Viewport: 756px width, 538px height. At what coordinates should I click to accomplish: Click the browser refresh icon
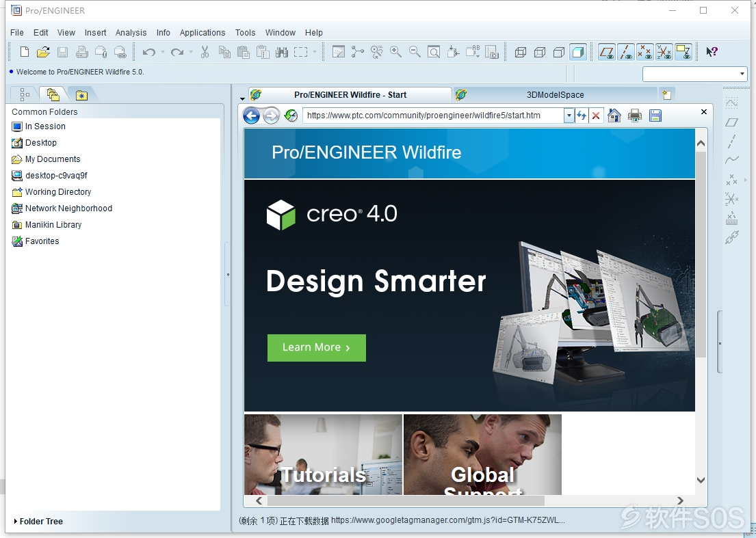click(582, 116)
